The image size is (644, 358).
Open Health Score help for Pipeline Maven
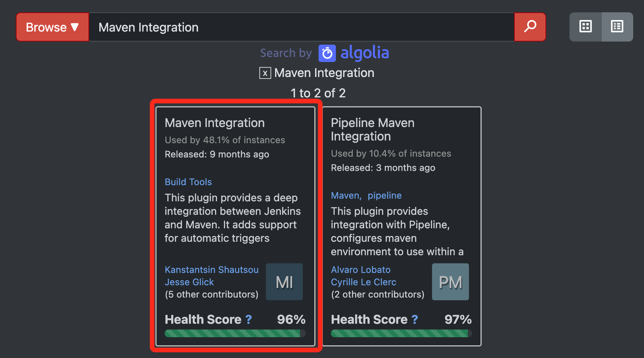pyautogui.click(x=415, y=320)
